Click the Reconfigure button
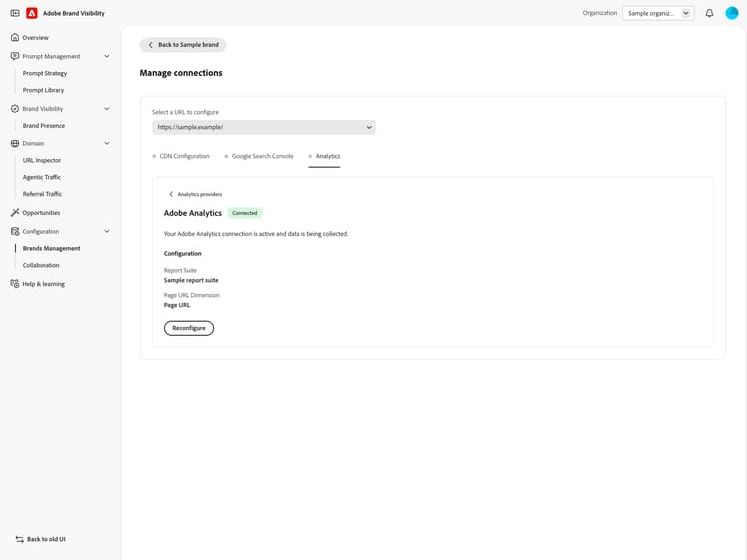 189,328
